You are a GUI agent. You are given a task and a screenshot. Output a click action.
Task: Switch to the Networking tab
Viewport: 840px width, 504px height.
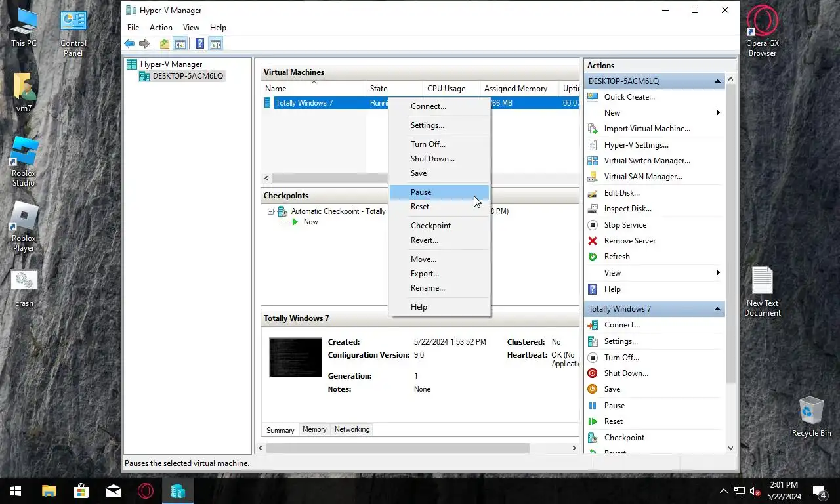tap(352, 429)
